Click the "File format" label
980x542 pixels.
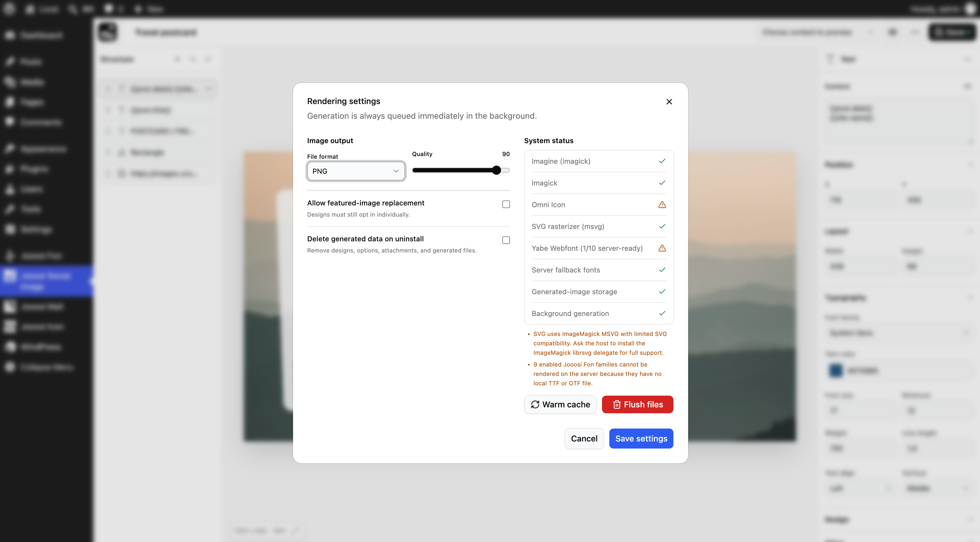pyautogui.click(x=322, y=157)
